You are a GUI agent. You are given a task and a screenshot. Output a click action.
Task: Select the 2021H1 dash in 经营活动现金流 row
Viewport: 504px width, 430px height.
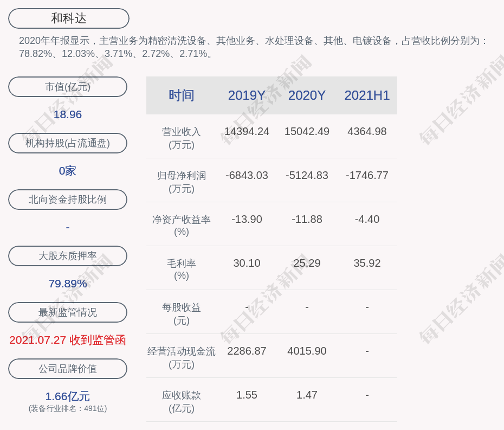click(x=367, y=351)
